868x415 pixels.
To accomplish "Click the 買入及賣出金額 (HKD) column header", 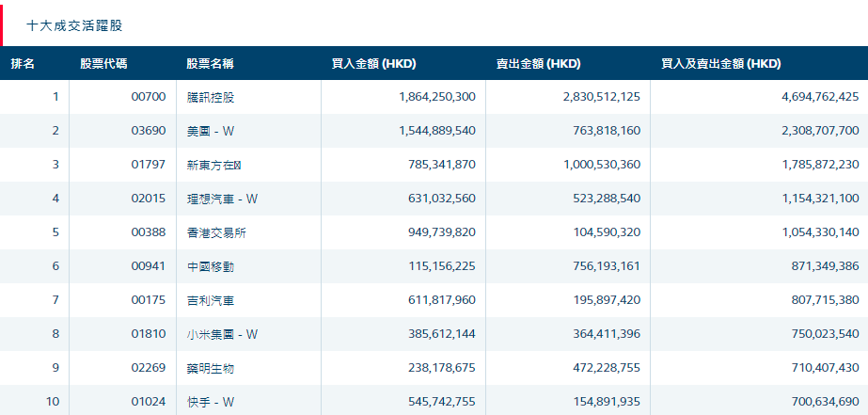I will coord(721,64).
